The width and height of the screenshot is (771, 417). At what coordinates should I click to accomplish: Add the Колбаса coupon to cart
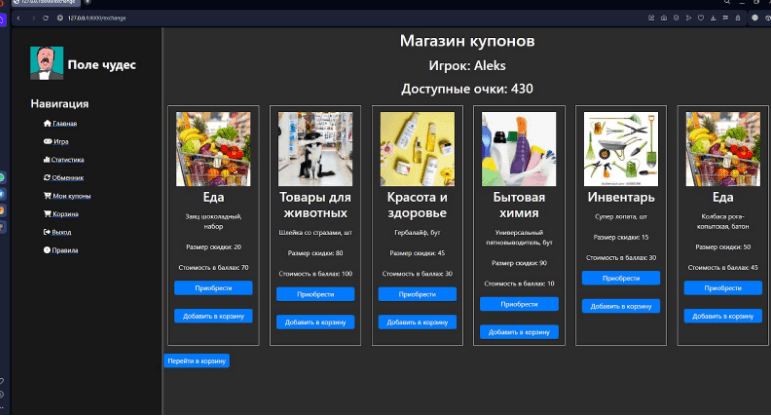[x=723, y=316]
